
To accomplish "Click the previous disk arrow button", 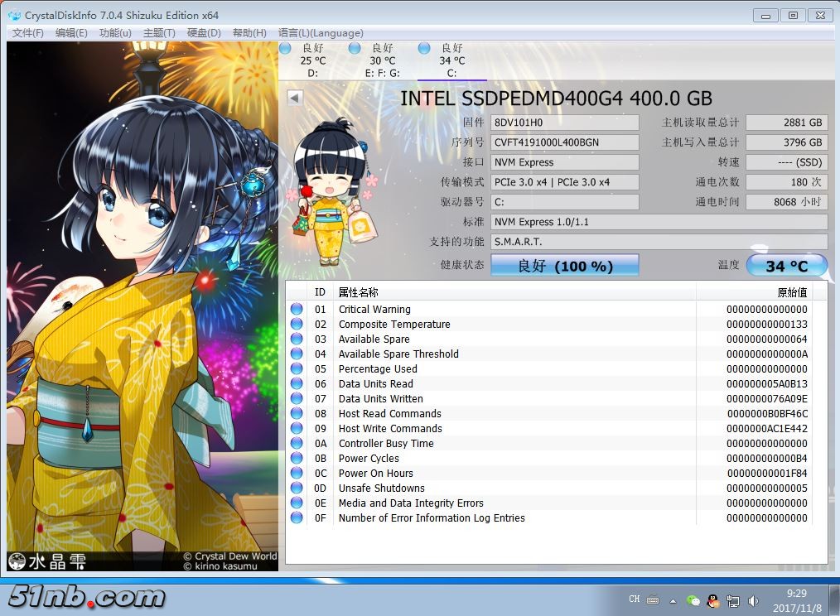I will click(294, 98).
